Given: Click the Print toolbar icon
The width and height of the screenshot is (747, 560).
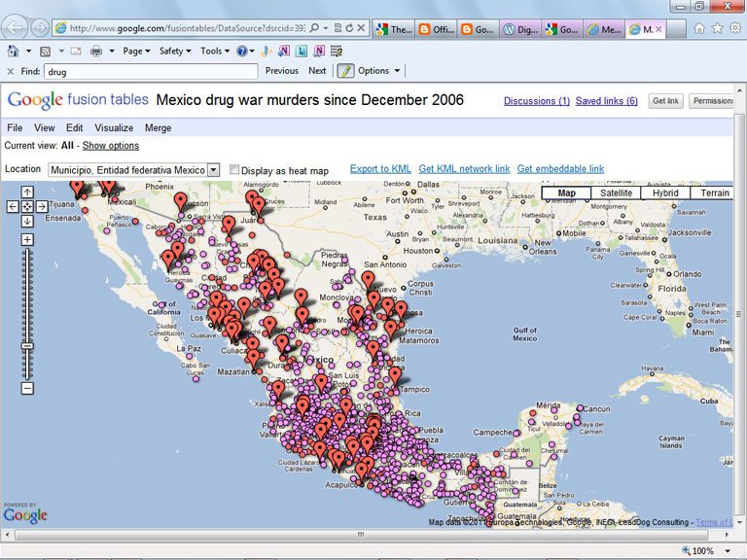Looking at the screenshot, I should (x=95, y=51).
